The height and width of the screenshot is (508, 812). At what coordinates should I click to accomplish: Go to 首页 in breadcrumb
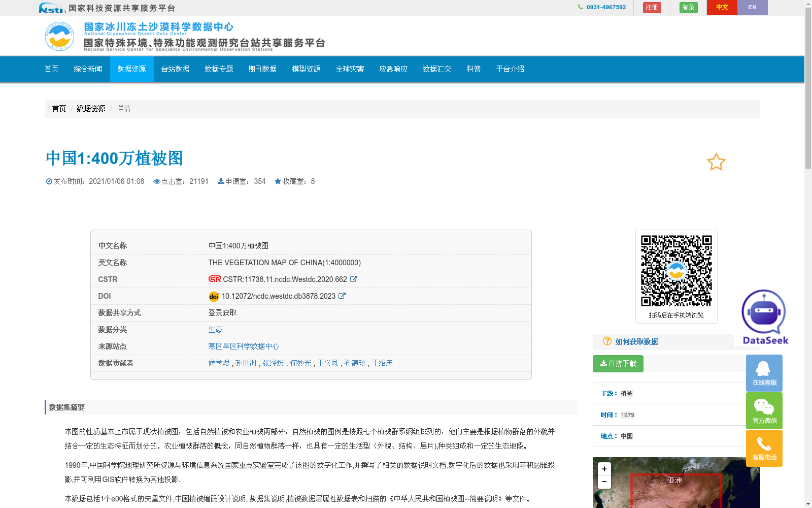(x=59, y=109)
